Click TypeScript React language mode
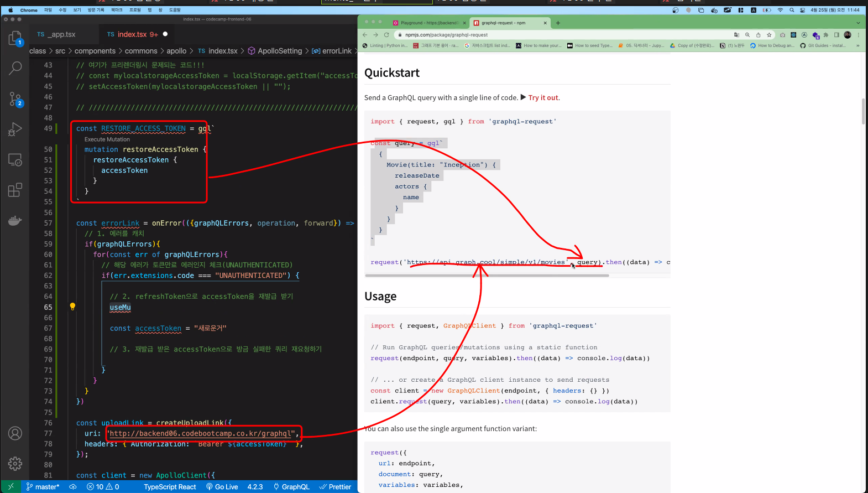The width and height of the screenshot is (868, 493). coord(170,487)
